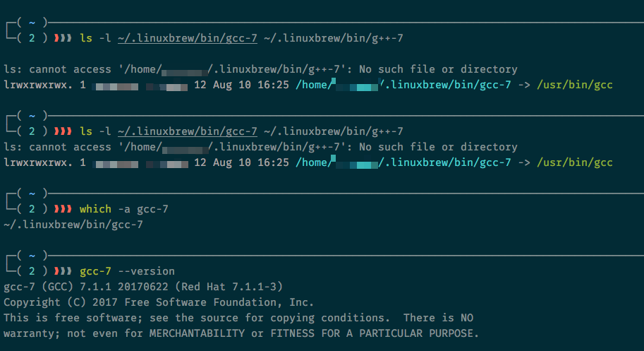Click the red arrows before 'gcc-7 --version'

63,271
